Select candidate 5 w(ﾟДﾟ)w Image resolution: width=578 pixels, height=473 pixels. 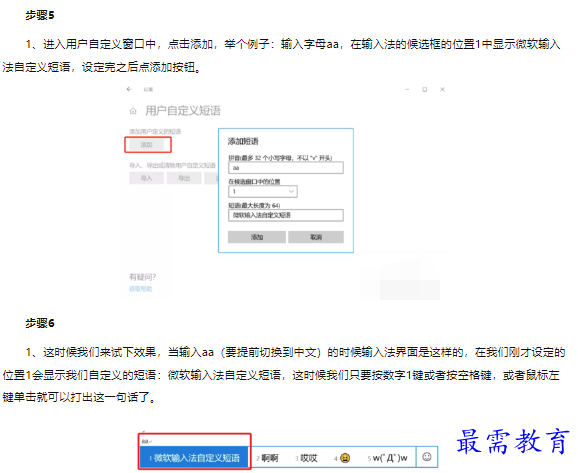tap(387, 458)
